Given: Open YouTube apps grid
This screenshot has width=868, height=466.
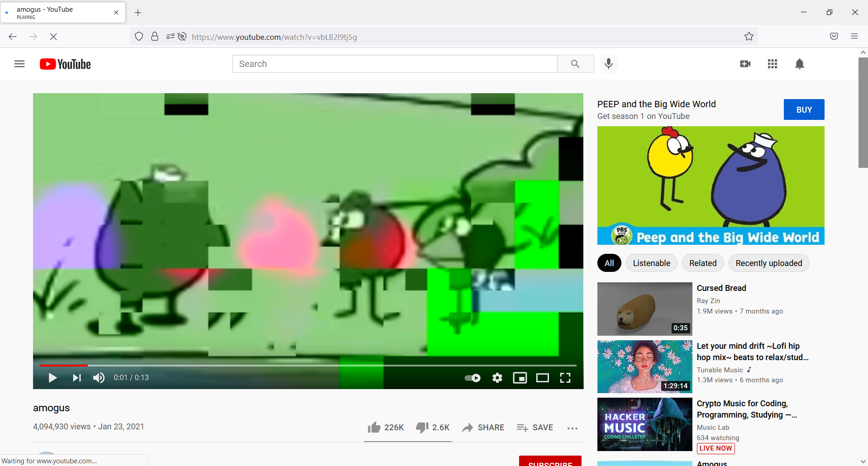Looking at the screenshot, I should point(772,64).
